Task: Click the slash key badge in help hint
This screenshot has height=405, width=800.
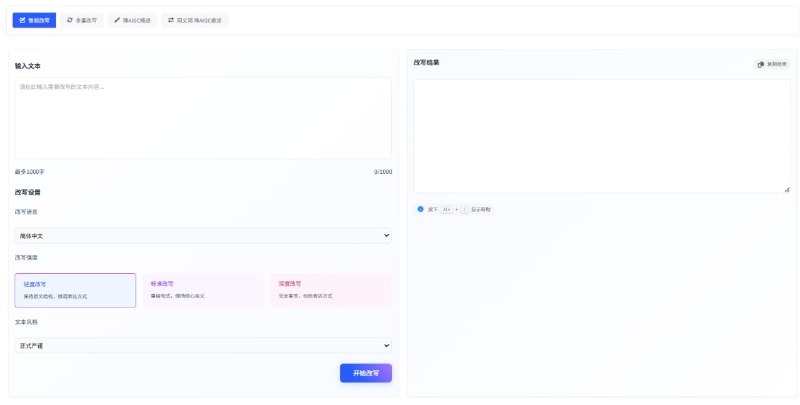Action: [464, 209]
